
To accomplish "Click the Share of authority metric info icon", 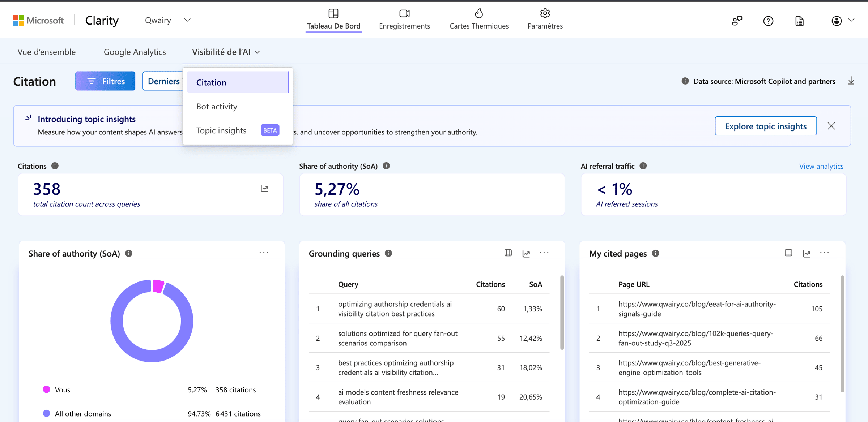I will (x=386, y=166).
